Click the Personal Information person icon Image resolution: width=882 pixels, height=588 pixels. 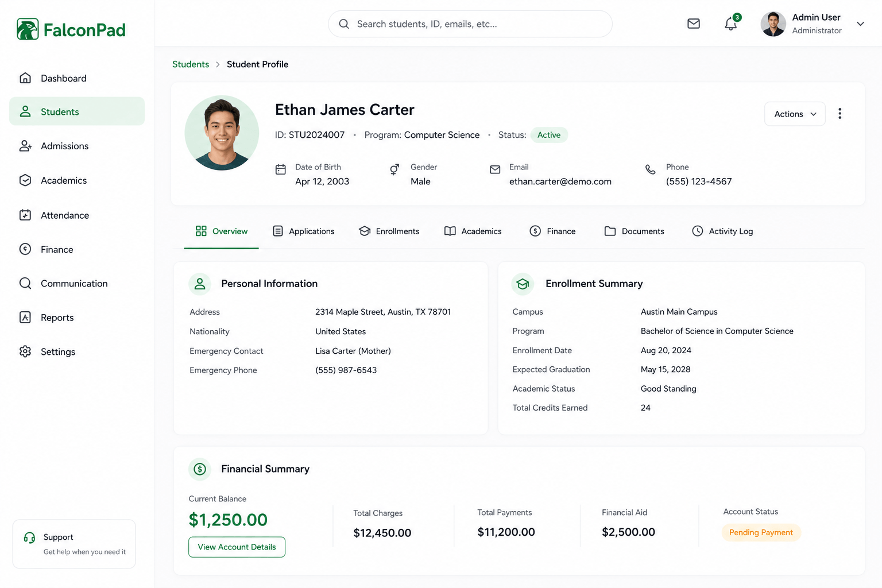[200, 284]
